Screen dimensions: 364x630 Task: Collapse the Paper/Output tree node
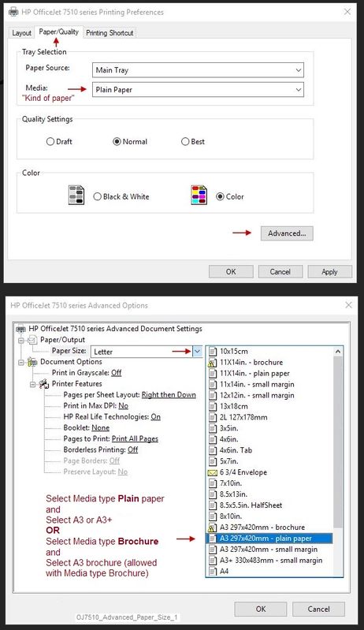(x=20, y=341)
